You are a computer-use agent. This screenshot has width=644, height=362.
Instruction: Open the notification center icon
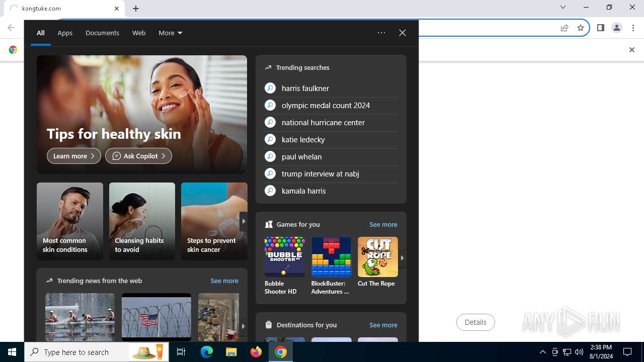tap(627, 352)
